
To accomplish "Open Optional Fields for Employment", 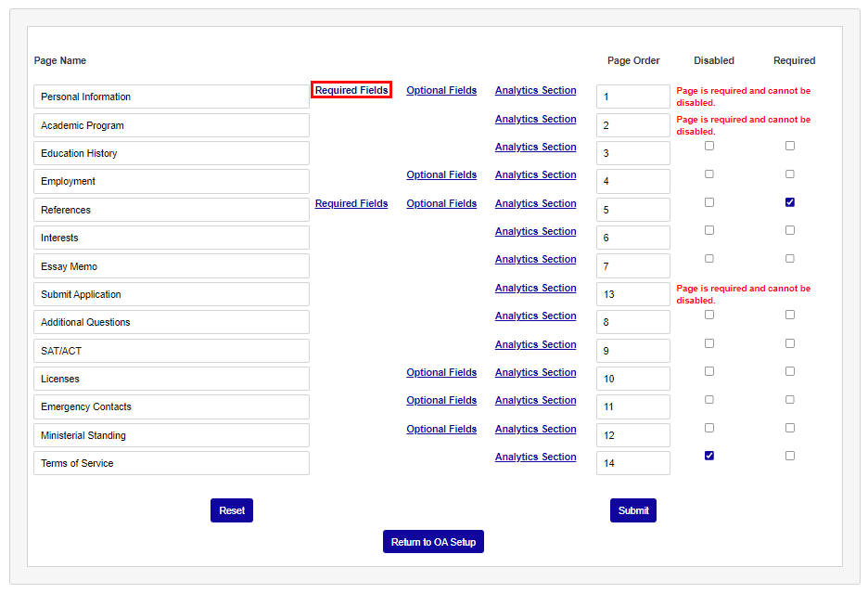I will (441, 174).
